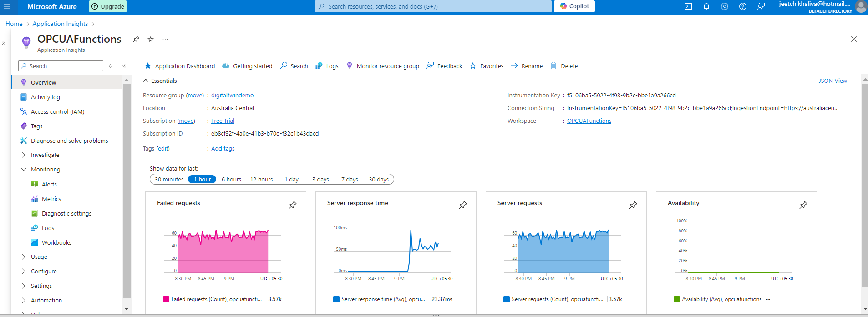Click Monitor resource group
This screenshot has width=868, height=317.
click(x=383, y=66)
